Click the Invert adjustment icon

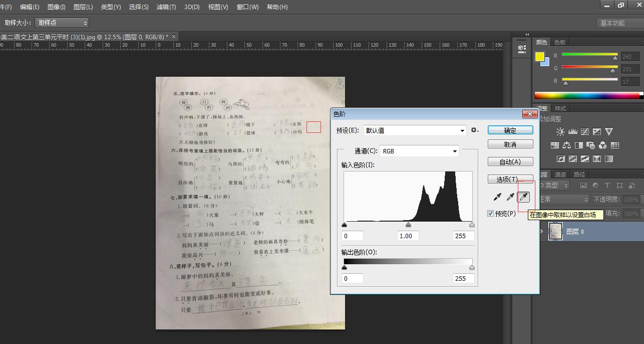coord(561,158)
